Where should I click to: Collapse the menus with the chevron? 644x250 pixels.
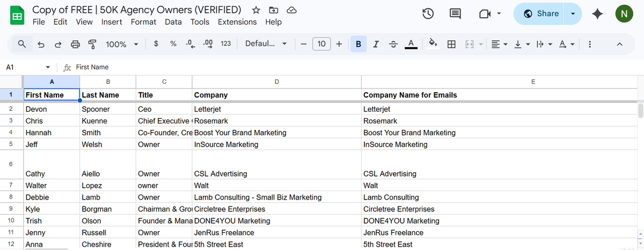click(x=619, y=44)
